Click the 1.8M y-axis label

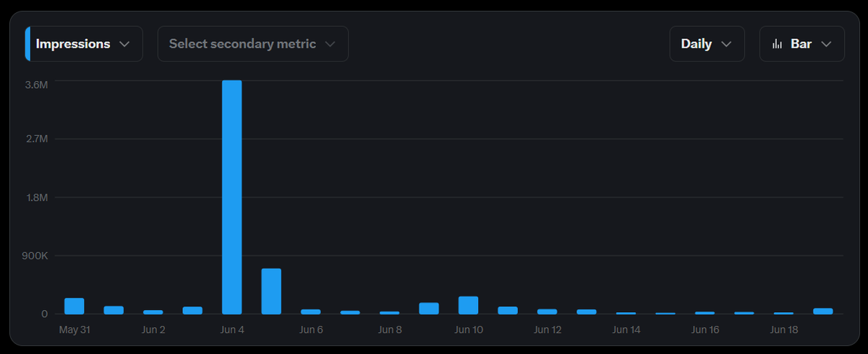tap(36, 197)
